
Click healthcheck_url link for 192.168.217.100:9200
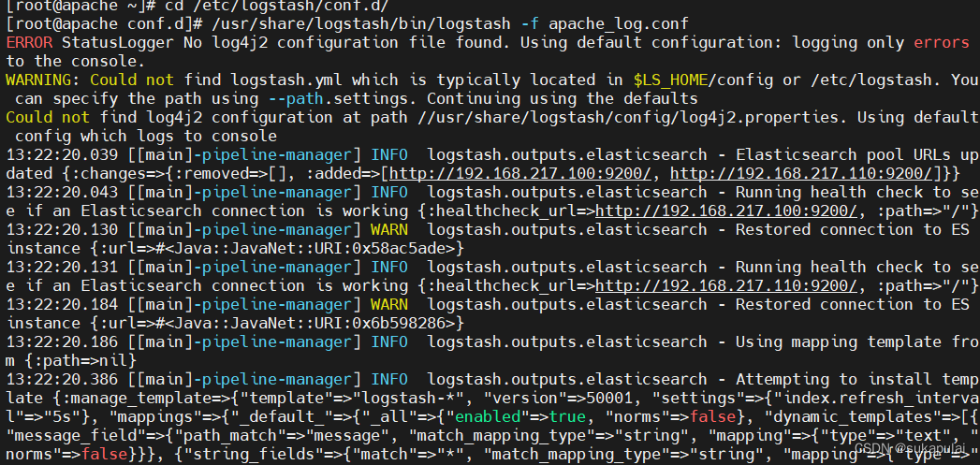(x=727, y=211)
